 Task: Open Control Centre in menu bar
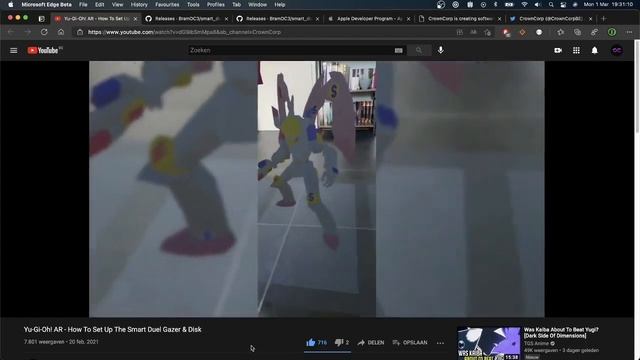563,4
